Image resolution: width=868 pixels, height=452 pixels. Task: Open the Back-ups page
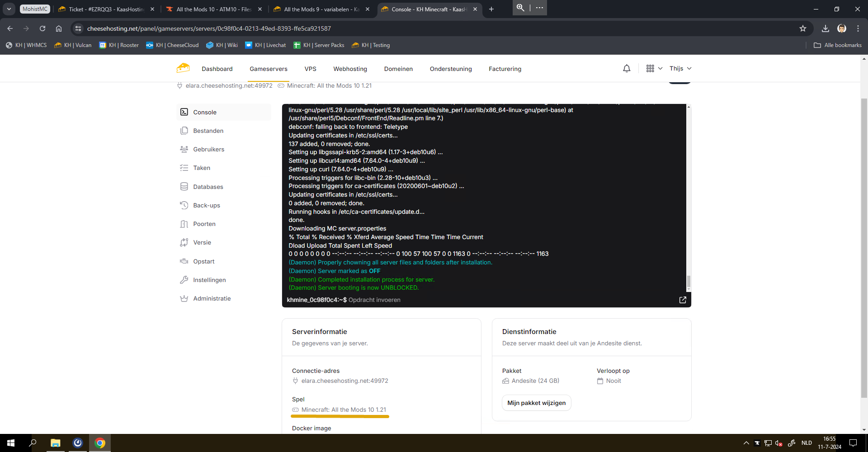pyautogui.click(x=207, y=206)
